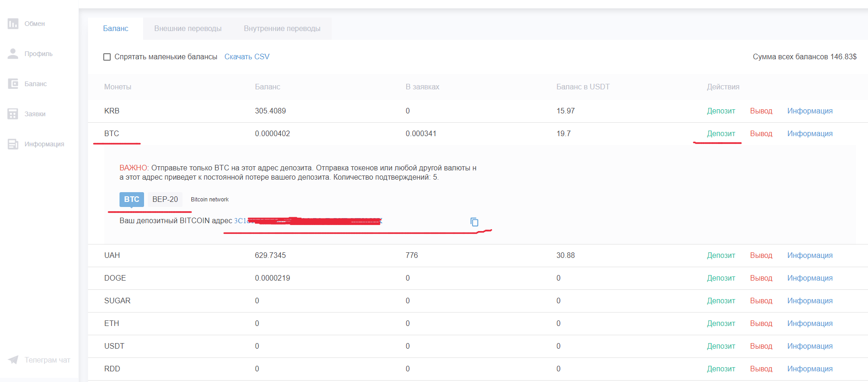The height and width of the screenshot is (382, 868).
Task: Click Вывод in the BTC row
Action: click(761, 134)
